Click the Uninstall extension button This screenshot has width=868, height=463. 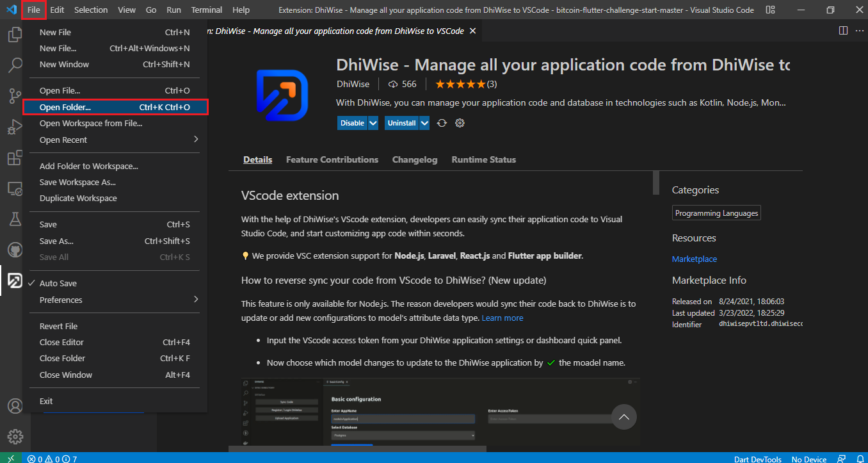tap(401, 123)
